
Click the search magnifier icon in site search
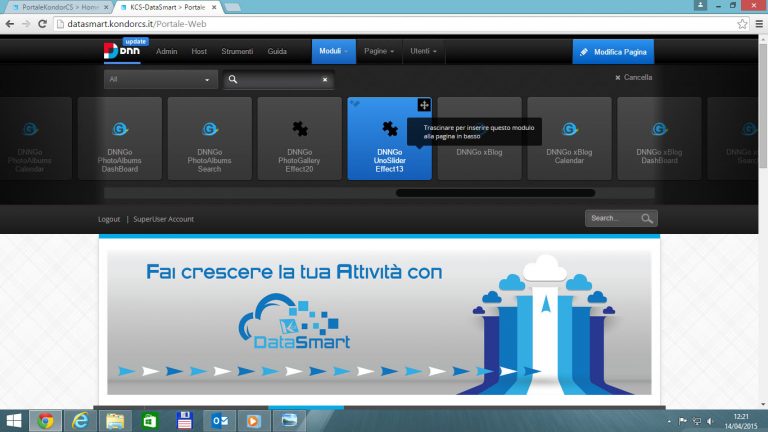click(x=647, y=218)
